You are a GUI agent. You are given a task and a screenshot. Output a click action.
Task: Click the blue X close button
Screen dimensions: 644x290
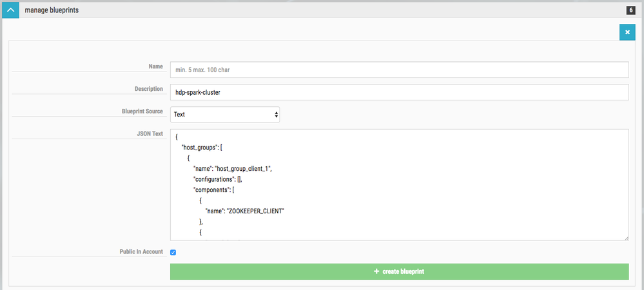click(x=627, y=32)
